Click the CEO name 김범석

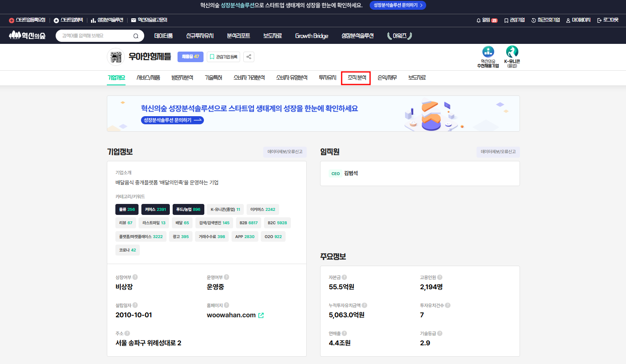coord(351,173)
